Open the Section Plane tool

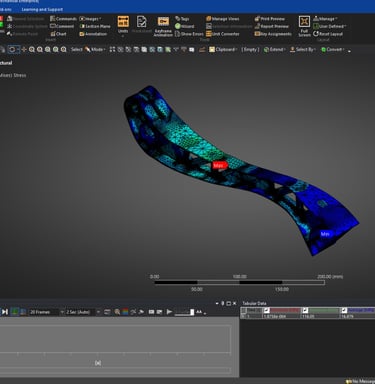coord(95,26)
